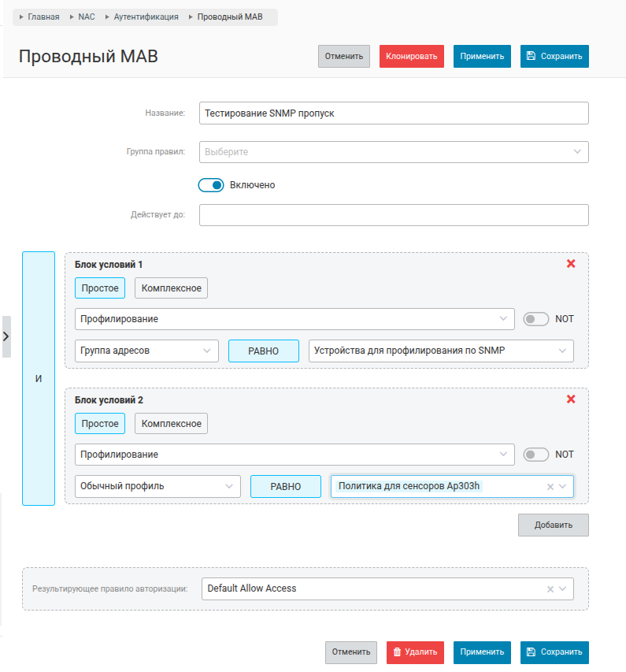This screenshot has height=672, width=626.
Task: Click the Добавить button
Action: (553, 525)
